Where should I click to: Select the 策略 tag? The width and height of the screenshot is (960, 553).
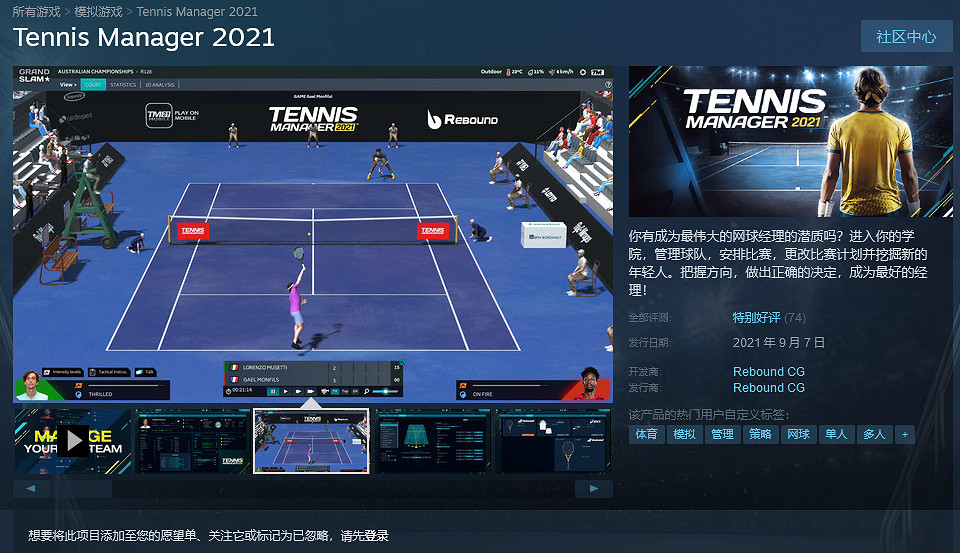coord(760,434)
